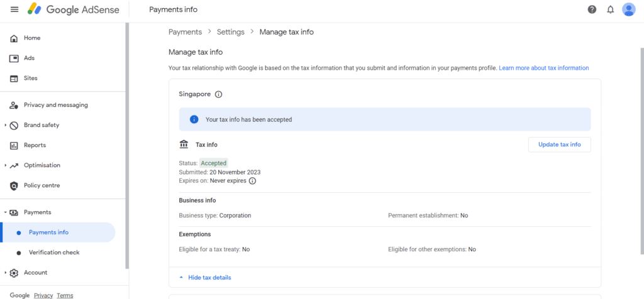Open the notifications bell
Image resolution: width=644 pixels, height=299 pixels.
[x=610, y=9]
